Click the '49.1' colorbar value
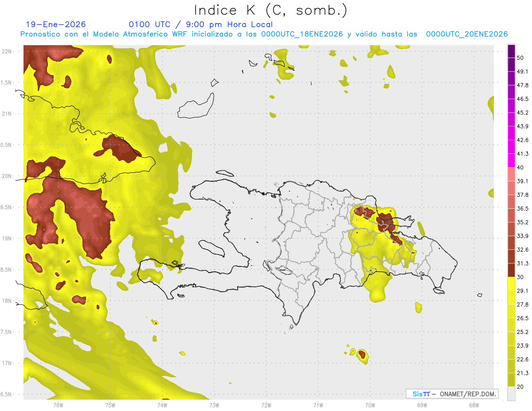Image resolution: width=532 pixels, height=411 pixels. tap(523, 71)
